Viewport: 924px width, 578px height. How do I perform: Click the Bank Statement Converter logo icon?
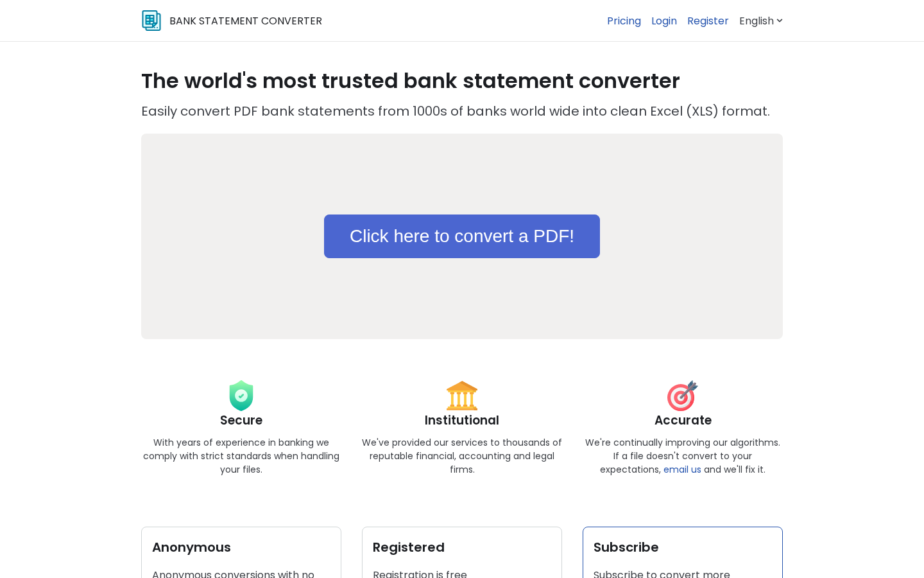click(x=151, y=21)
